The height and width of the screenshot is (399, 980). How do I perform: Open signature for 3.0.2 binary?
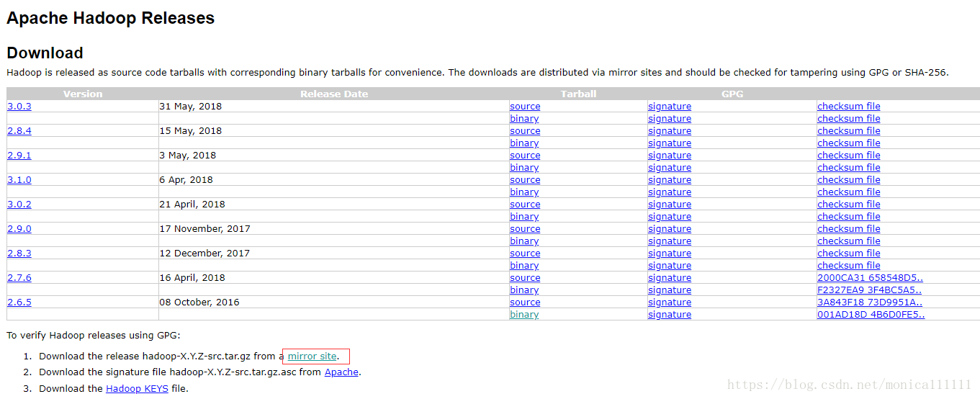670,217
